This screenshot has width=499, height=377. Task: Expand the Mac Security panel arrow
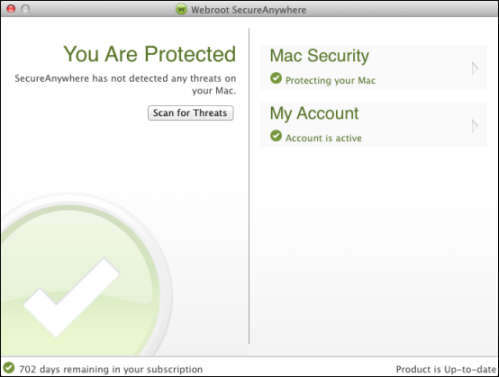475,68
